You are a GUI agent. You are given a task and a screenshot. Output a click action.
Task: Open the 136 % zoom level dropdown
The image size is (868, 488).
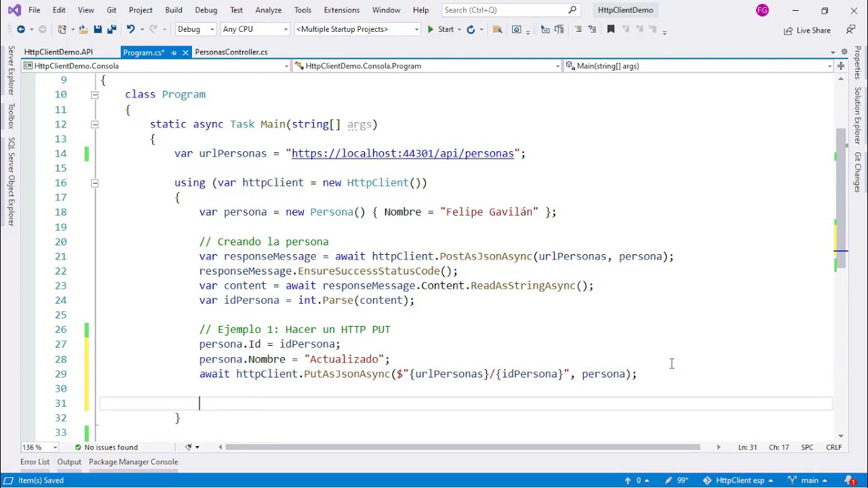pyautogui.click(x=40, y=447)
